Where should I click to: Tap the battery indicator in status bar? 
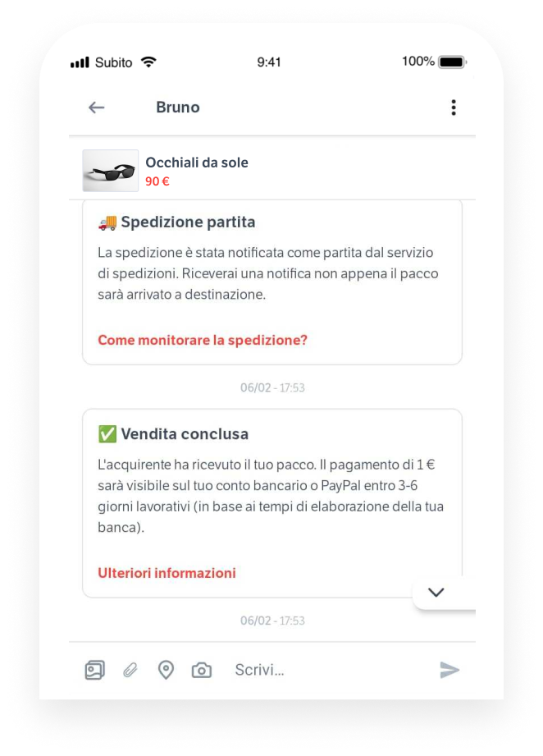[453, 62]
